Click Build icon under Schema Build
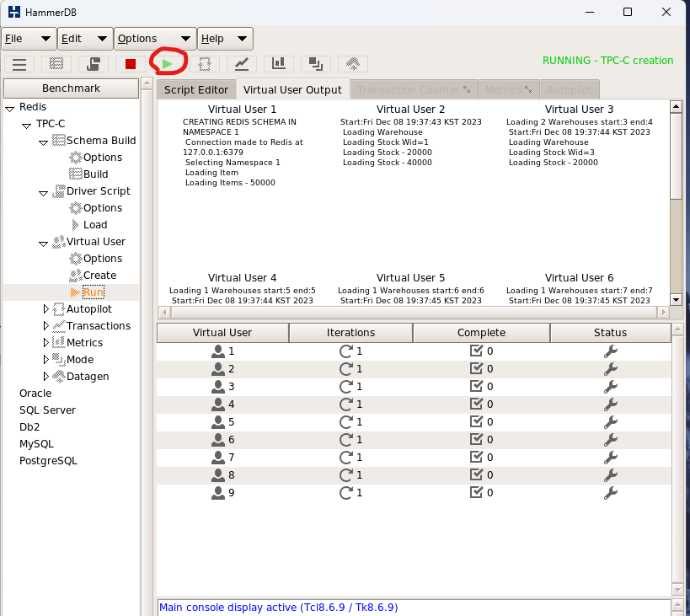The height and width of the screenshot is (616, 690). (76, 174)
